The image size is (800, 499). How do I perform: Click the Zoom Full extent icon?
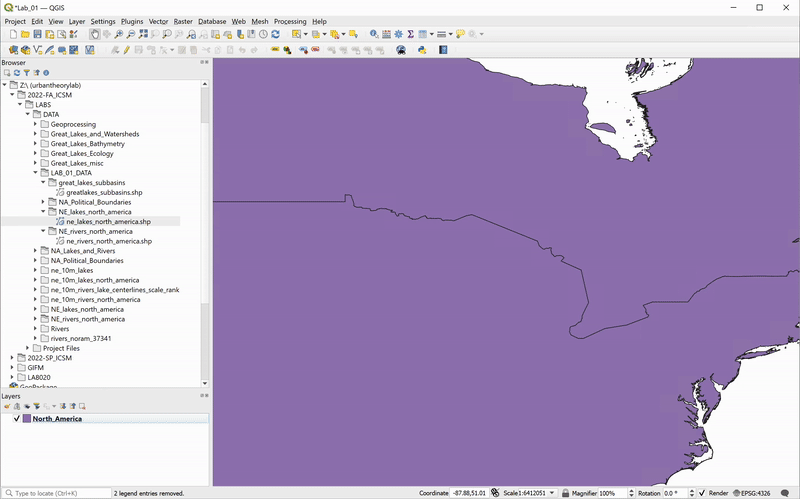pos(145,34)
